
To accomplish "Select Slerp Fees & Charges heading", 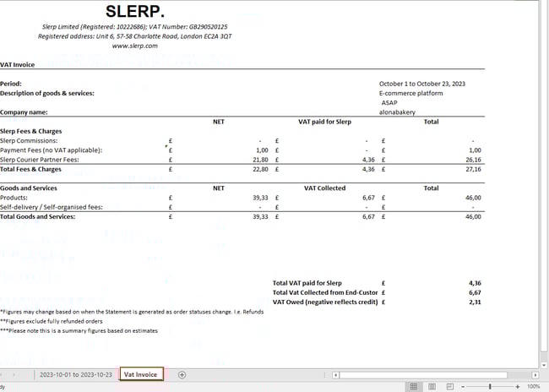I will click(30, 131).
